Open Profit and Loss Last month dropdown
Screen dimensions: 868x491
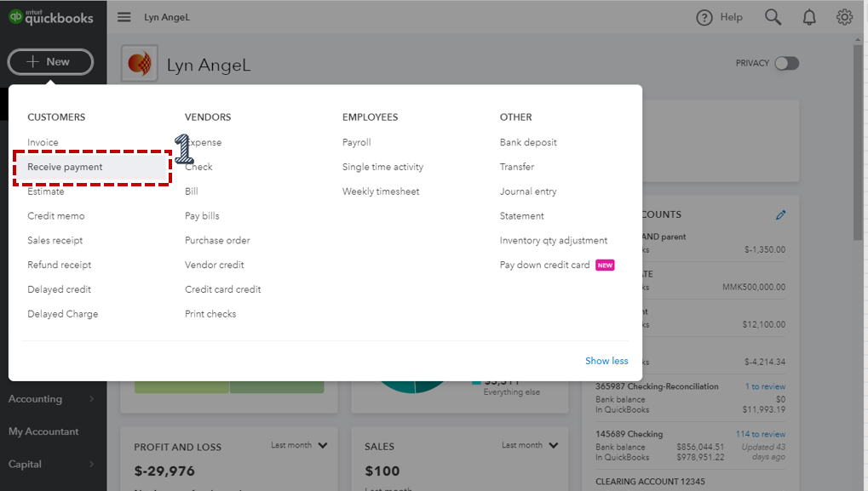point(323,445)
